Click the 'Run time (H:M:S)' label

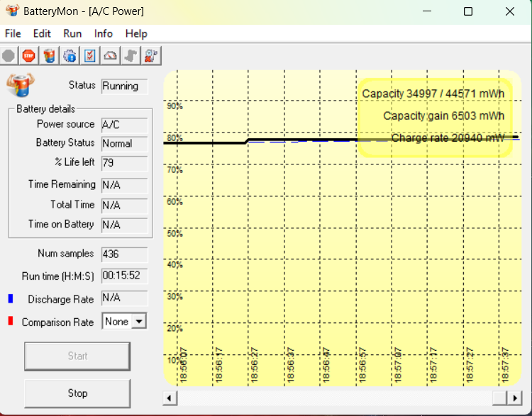click(58, 276)
